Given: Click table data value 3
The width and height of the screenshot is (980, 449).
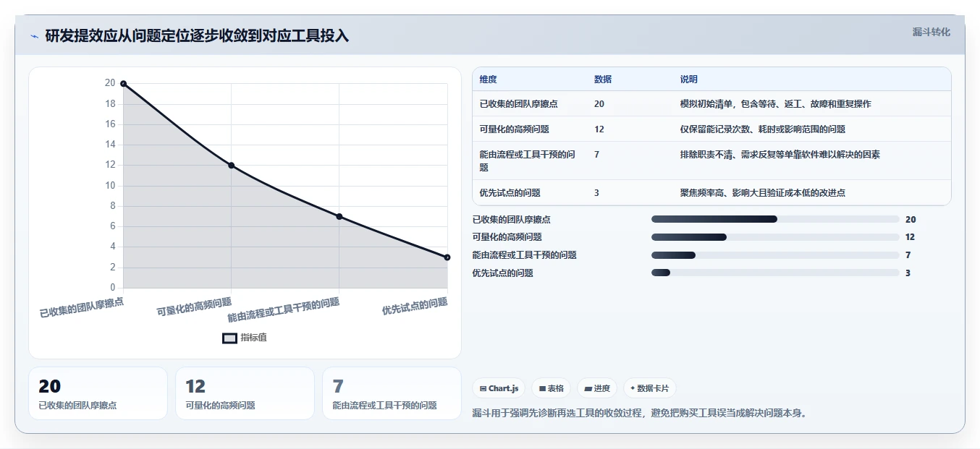Looking at the screenshot, I should 596,193.
